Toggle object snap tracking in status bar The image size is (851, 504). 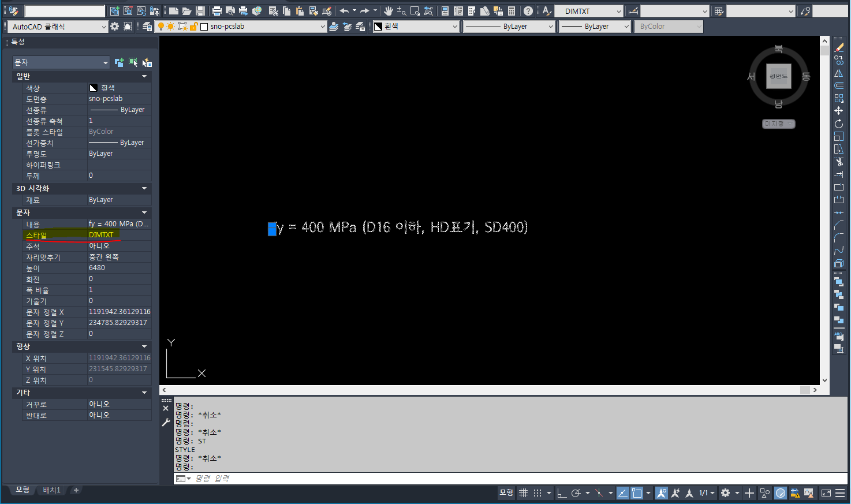coord(623,493)
